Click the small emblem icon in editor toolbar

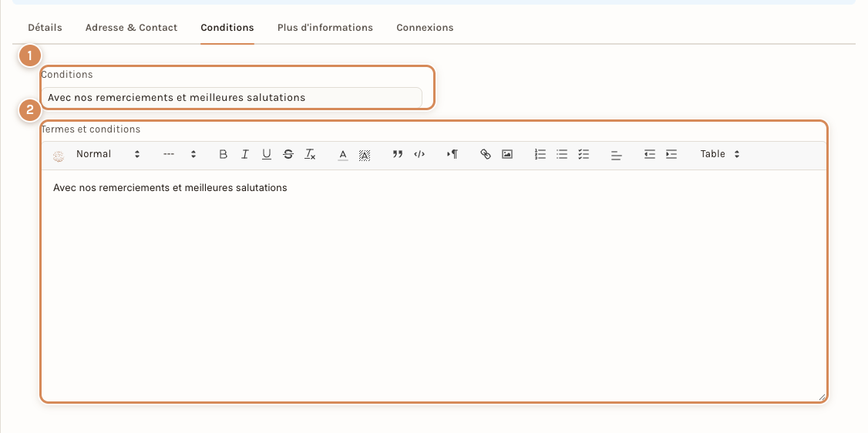pos(58,156)
